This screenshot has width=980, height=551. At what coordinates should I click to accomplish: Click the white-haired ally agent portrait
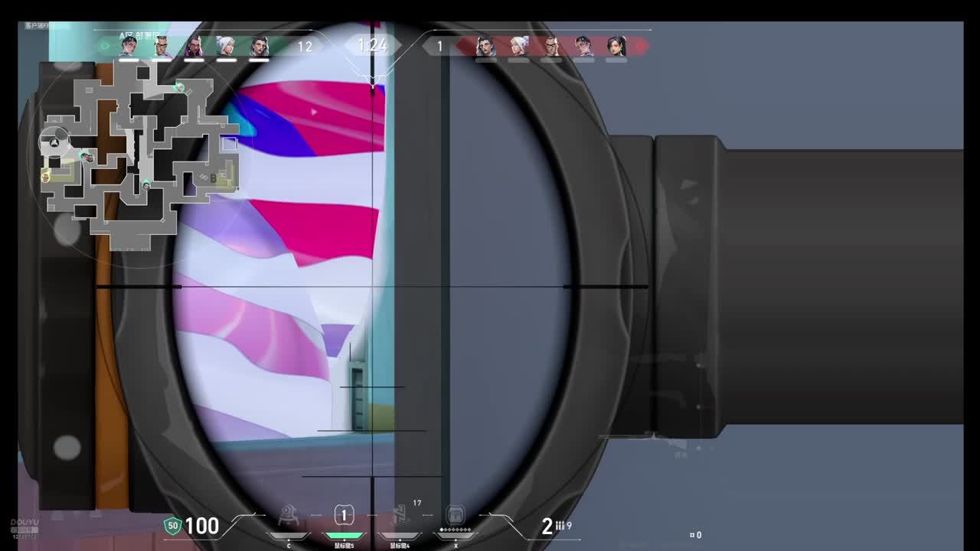(x=227, y=46)
